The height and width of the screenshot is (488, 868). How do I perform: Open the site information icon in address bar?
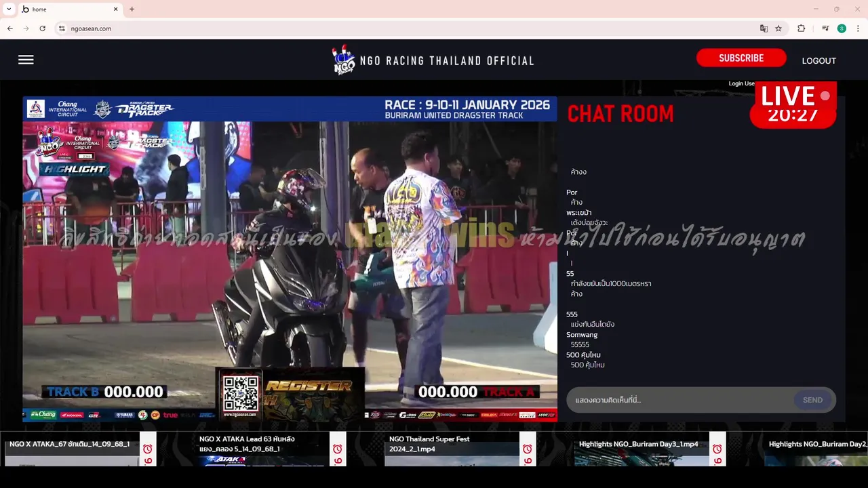tap(62, 28)
